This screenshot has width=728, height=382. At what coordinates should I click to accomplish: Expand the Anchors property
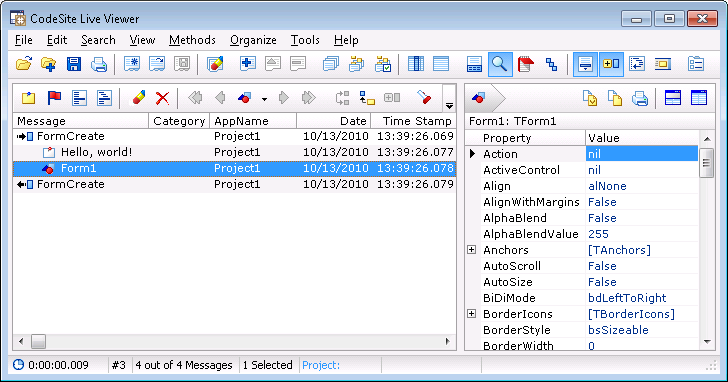click(x=472, y=250)
